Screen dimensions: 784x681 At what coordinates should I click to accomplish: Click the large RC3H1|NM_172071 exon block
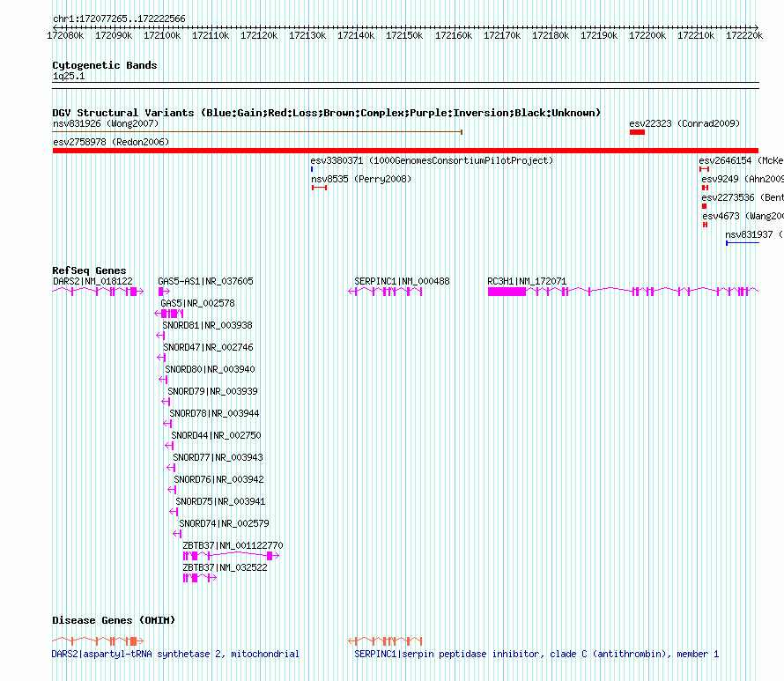[x=507, y=292]
